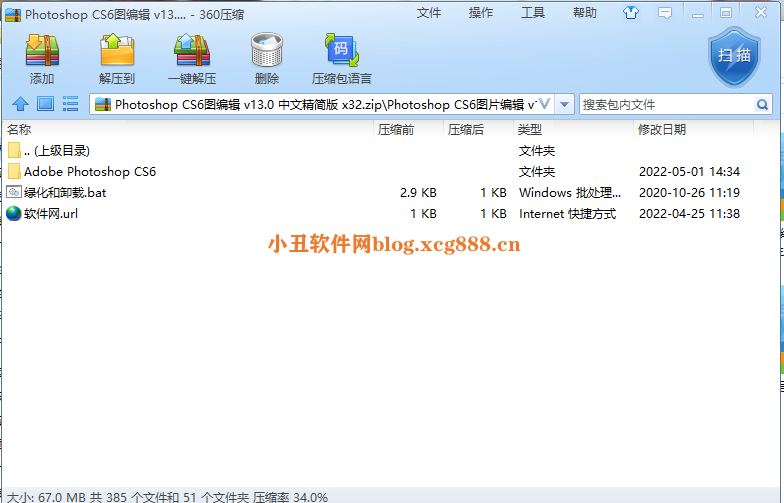Switch to list detail view
784x503 pixels.
[70, 104]
